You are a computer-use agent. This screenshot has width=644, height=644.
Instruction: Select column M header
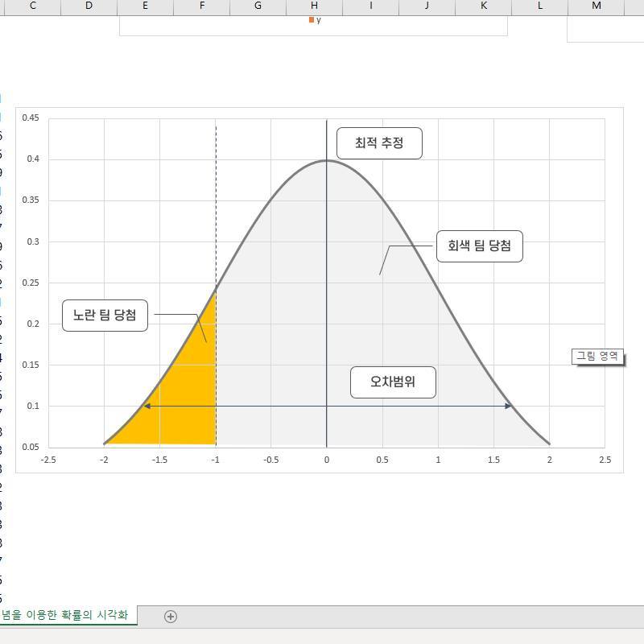coord(596,7)
